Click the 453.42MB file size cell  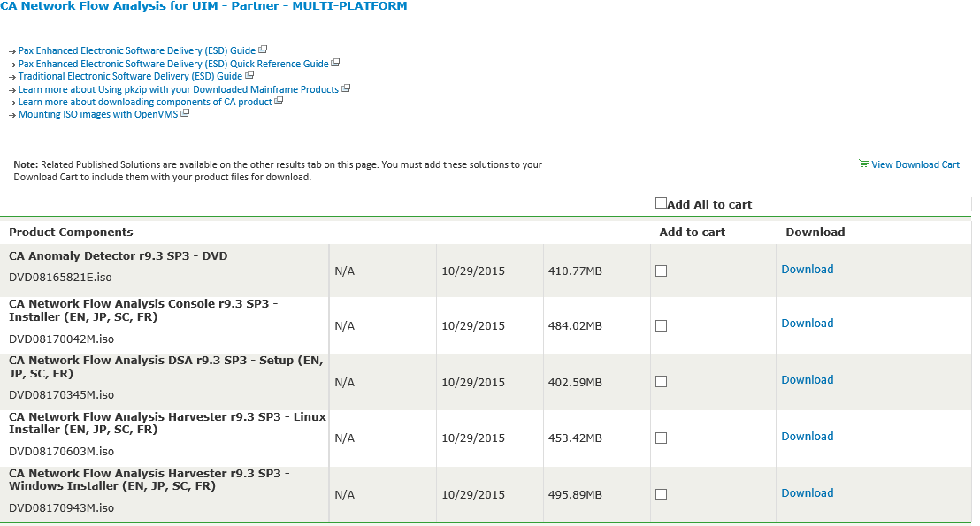575,438
